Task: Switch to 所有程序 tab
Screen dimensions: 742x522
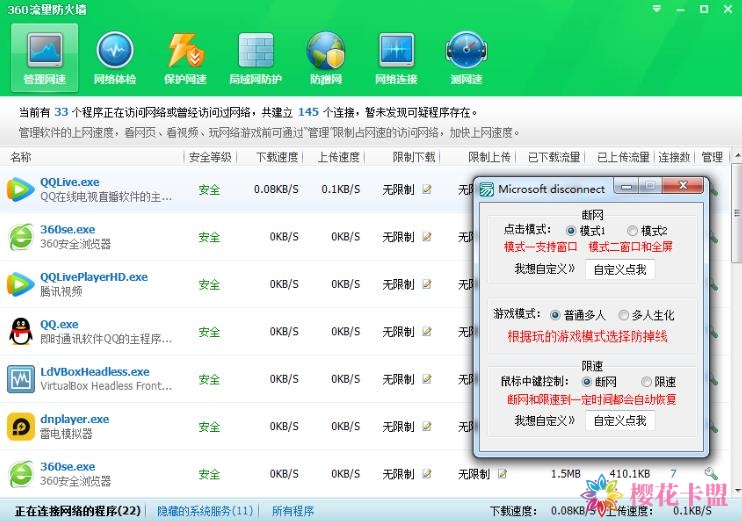Action: (x=293, y=510)
